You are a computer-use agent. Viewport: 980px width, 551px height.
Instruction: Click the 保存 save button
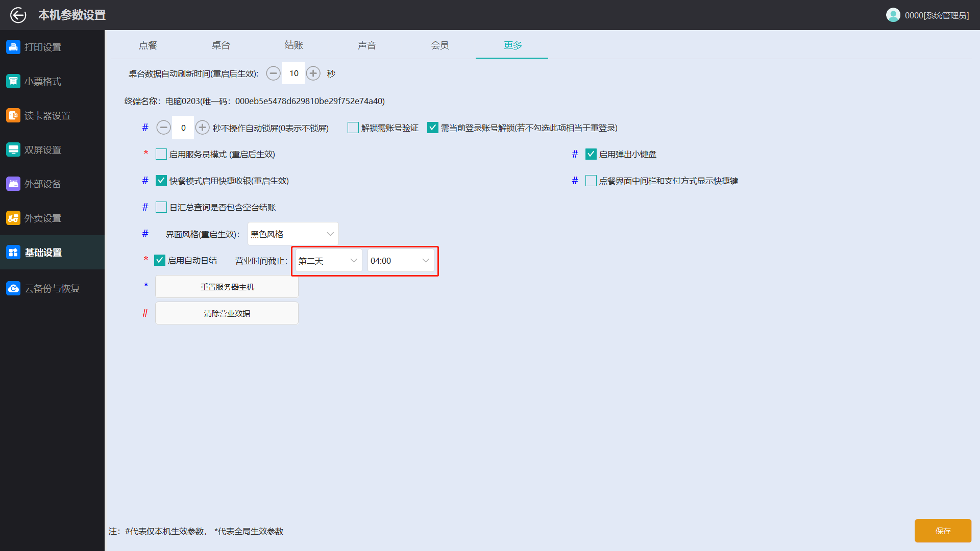point(943,531)
